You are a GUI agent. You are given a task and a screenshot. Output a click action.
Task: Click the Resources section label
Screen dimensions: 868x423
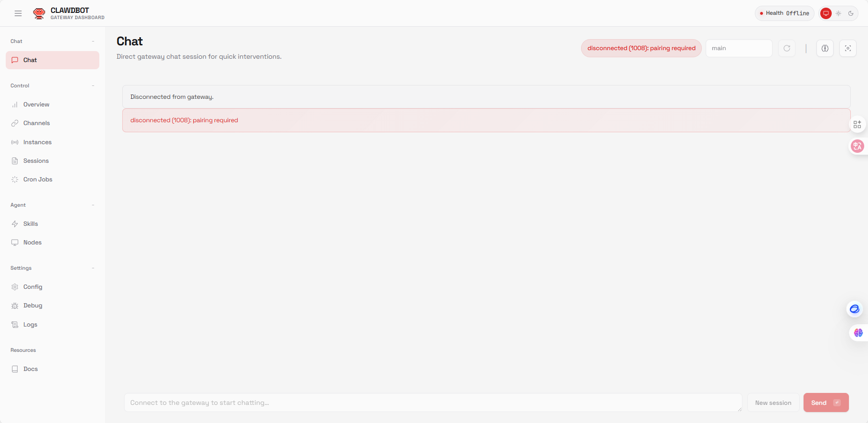coord(23,350)
